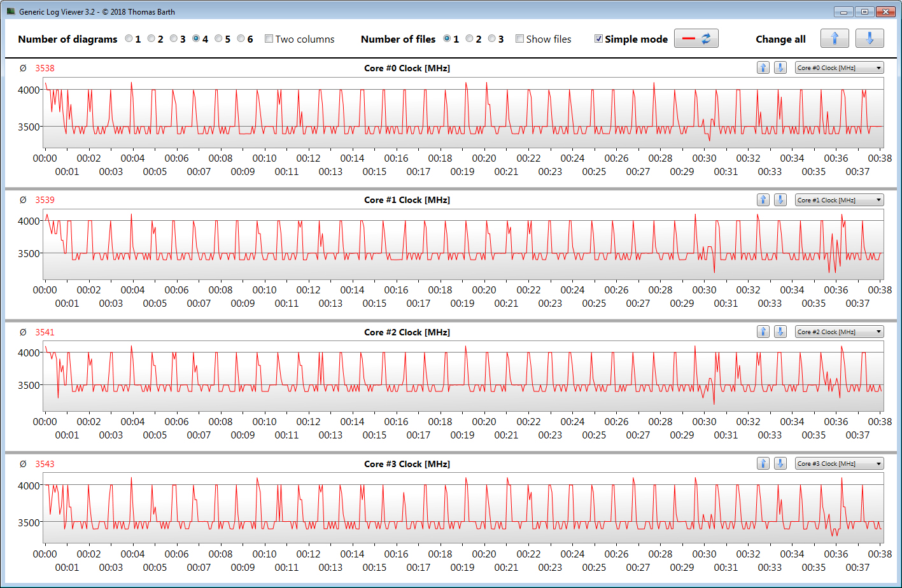Click down arrow for Core #1 Clock diagram

click(x=780, y=200)
